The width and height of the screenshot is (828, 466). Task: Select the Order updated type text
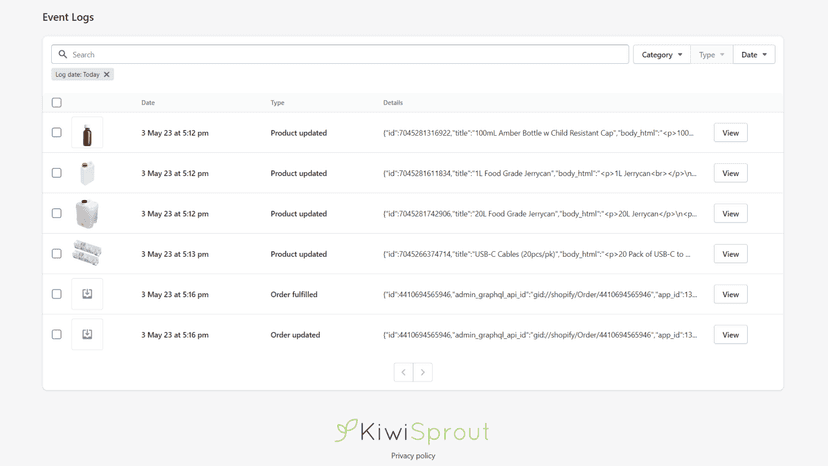point(295,335)
